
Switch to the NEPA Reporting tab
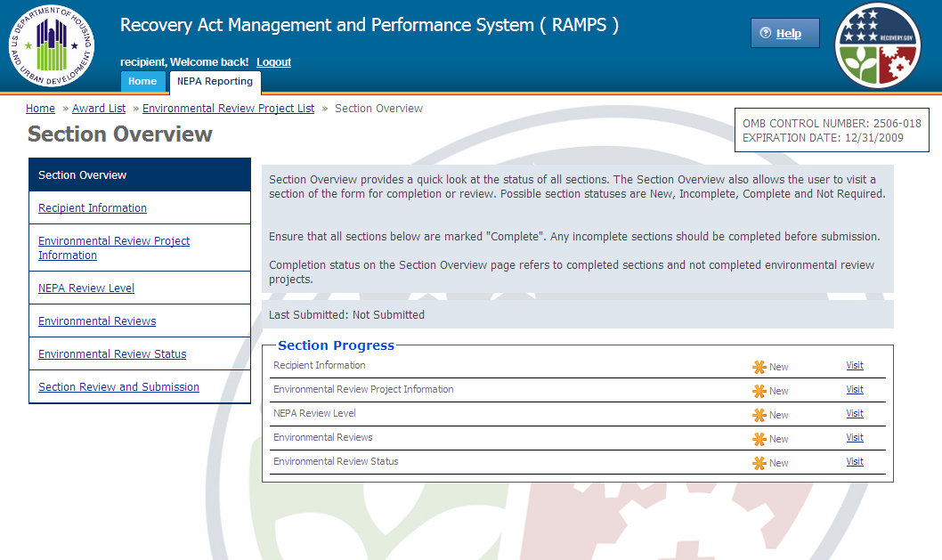click(214, 81)
